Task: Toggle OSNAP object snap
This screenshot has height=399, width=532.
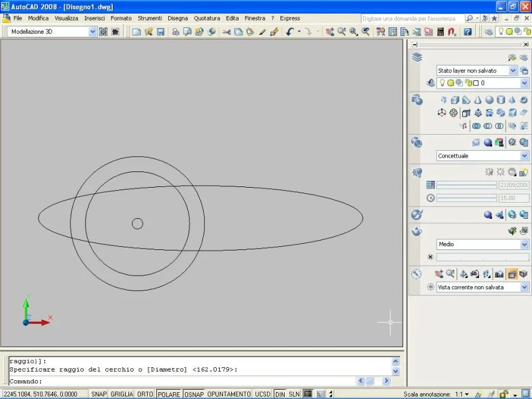Action: tap(194, 394)
